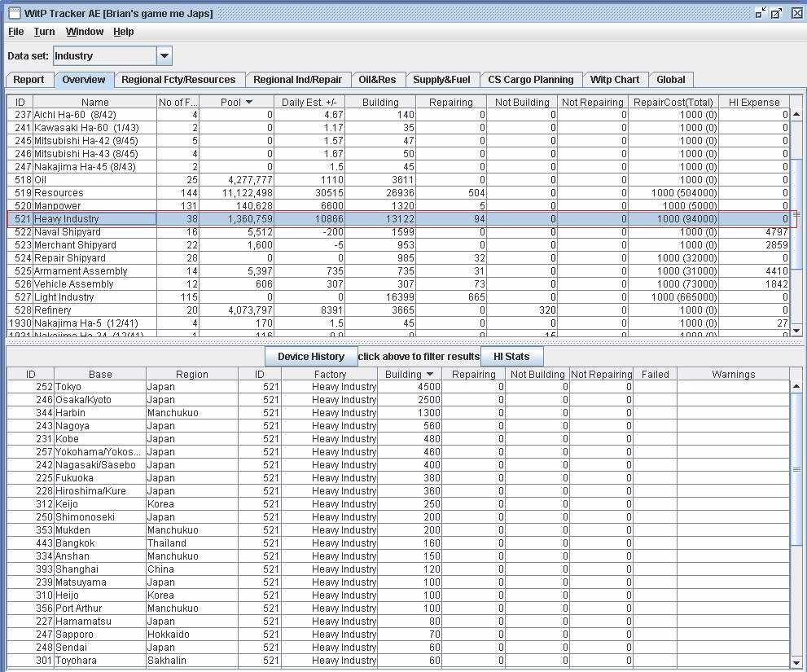The height and width of the screenshot is (672, 807).
Task: Click the sort arrow in lower Building column header
Action: click(x=429, y=375)
